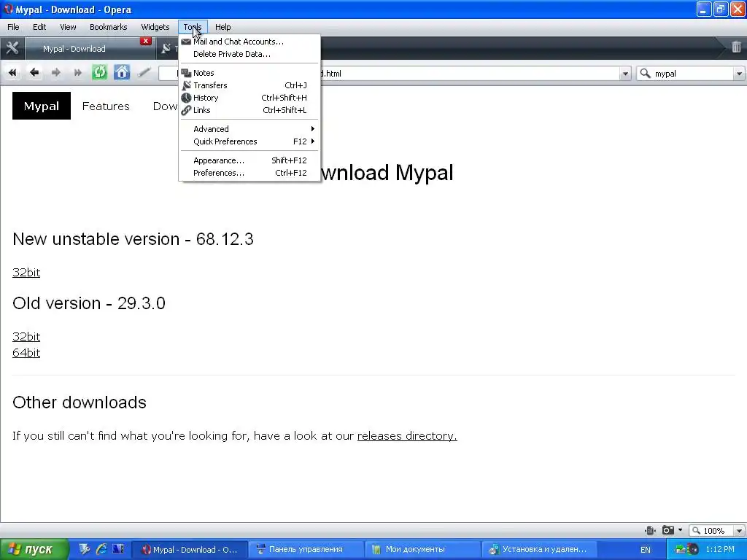Close the Mypal - Download tab
The image size is (747, 560).
pos(146,42)
